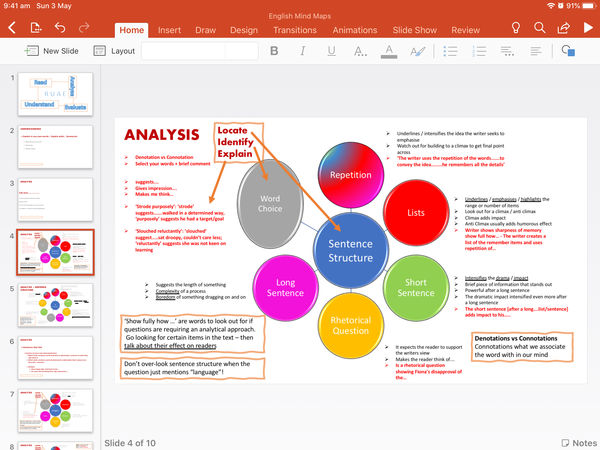Select slide 5 thumbnail
This screenshot has width=600, height=450.
[x=55, y=305]
